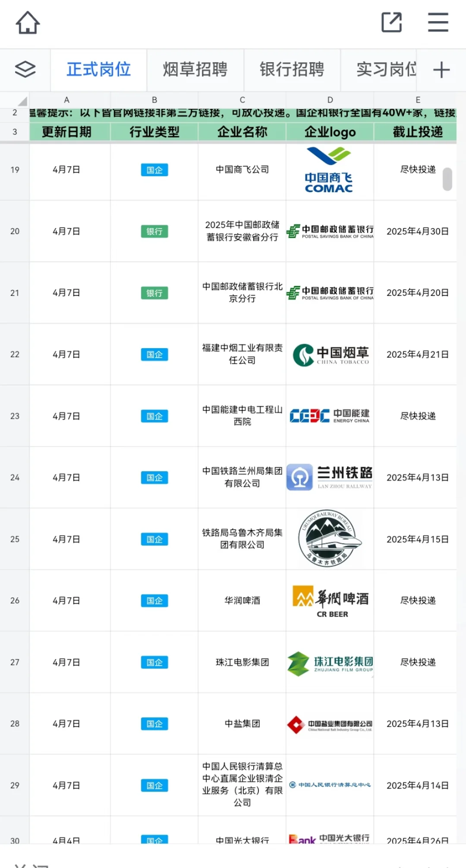The image size is (466, 868).
Task: Select 铁路局乌鲁木齐局集团有限公司 cell
Action: pyautogui.click(x=242, y=539)
